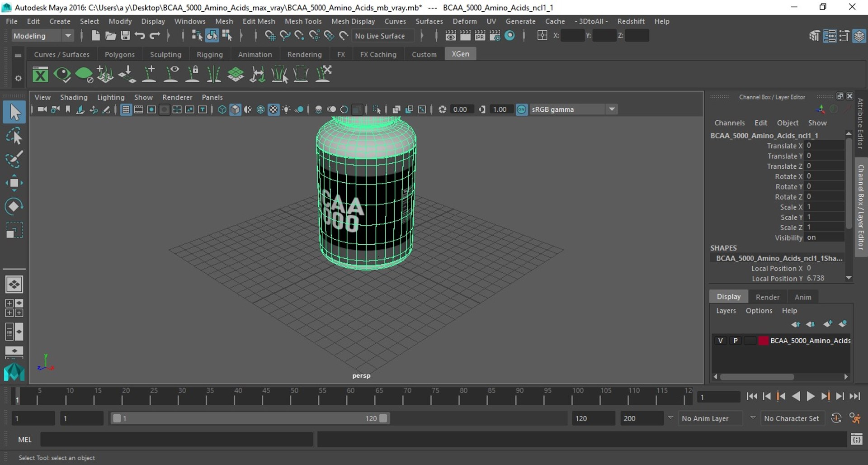Open the XGen window shelf icon
The height and width of the screenshot is (465, 868).
tap(40, 74)
